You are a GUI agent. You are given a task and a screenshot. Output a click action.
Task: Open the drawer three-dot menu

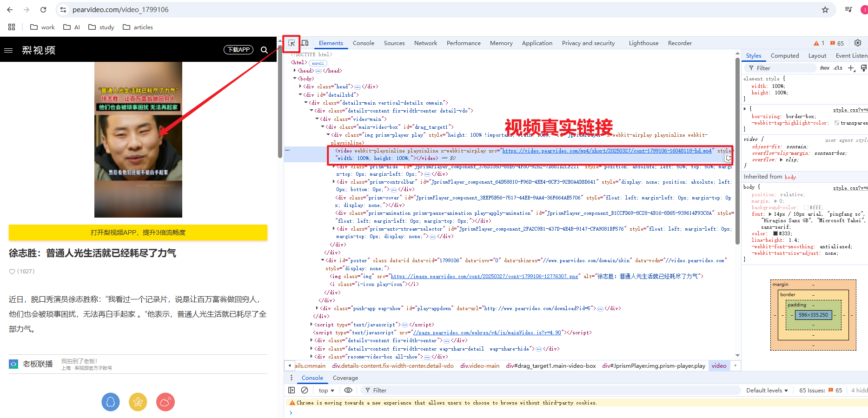click(292, 378)
